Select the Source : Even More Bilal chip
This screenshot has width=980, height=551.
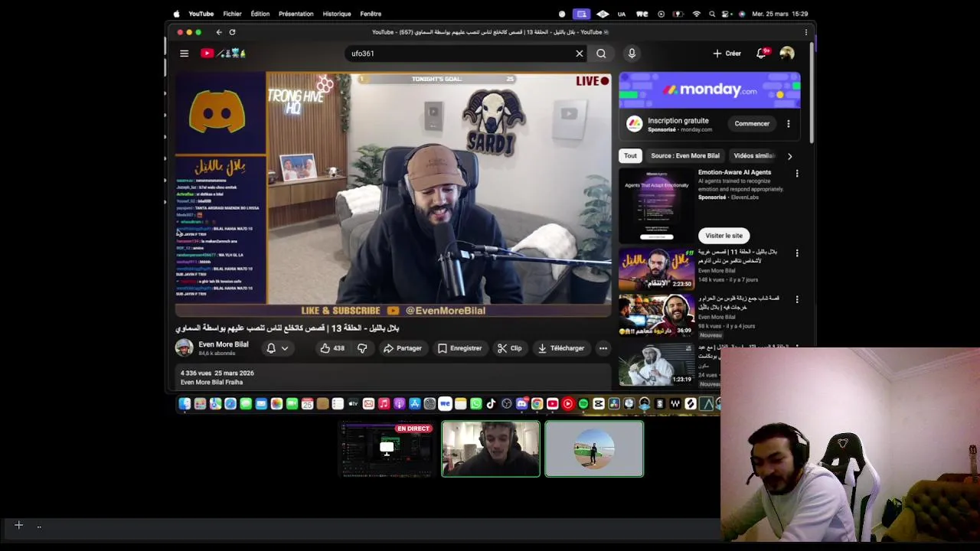(685, 155)
